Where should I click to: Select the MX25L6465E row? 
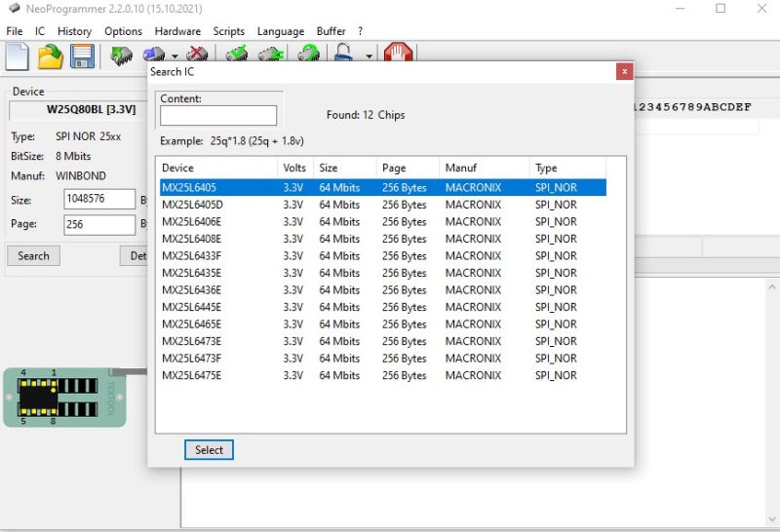[383, 324]
